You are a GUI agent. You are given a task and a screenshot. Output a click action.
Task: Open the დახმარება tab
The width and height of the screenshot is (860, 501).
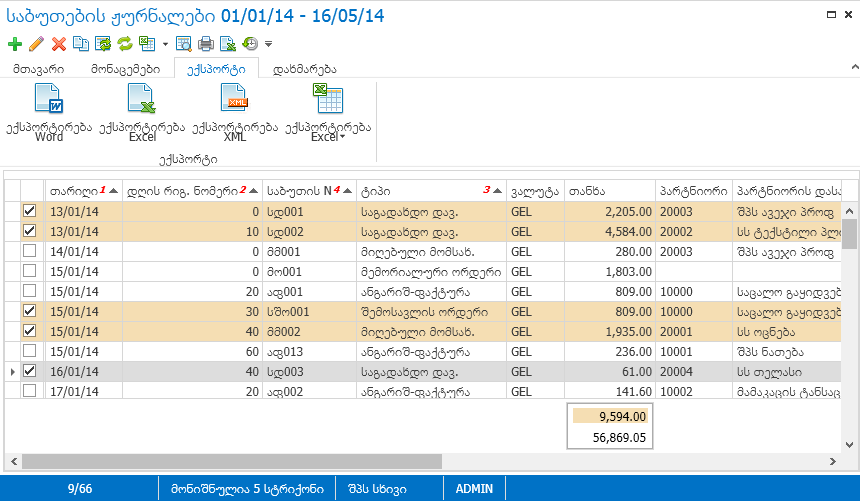point(304,69)
